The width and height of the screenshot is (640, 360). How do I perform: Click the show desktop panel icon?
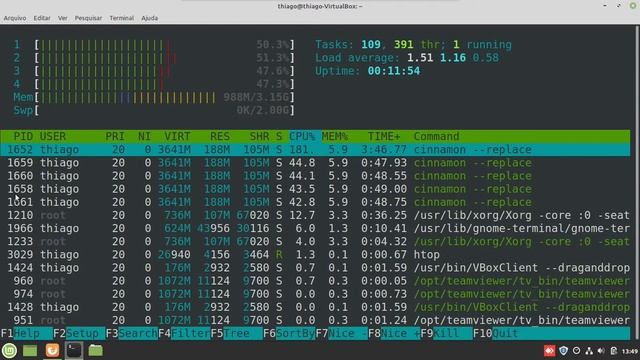(x=30, y=350)
